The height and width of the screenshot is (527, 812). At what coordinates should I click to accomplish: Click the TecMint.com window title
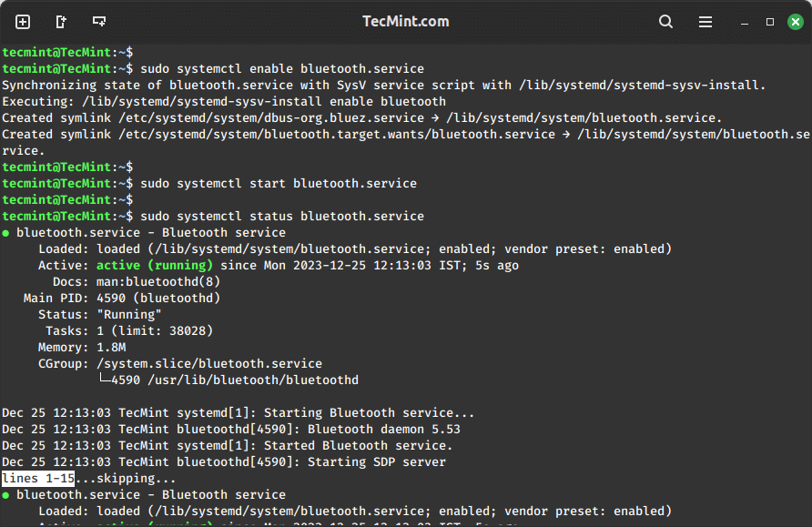[x=405, y=20]
